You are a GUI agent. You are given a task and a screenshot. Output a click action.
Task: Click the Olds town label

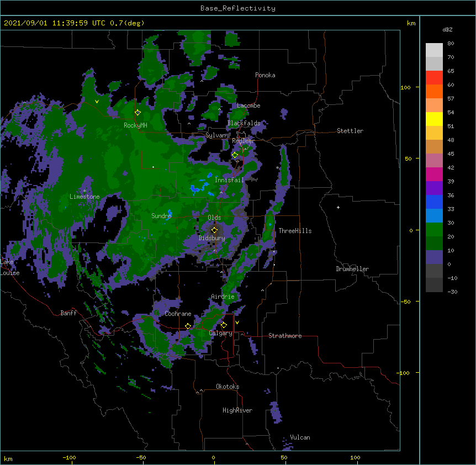214,218
